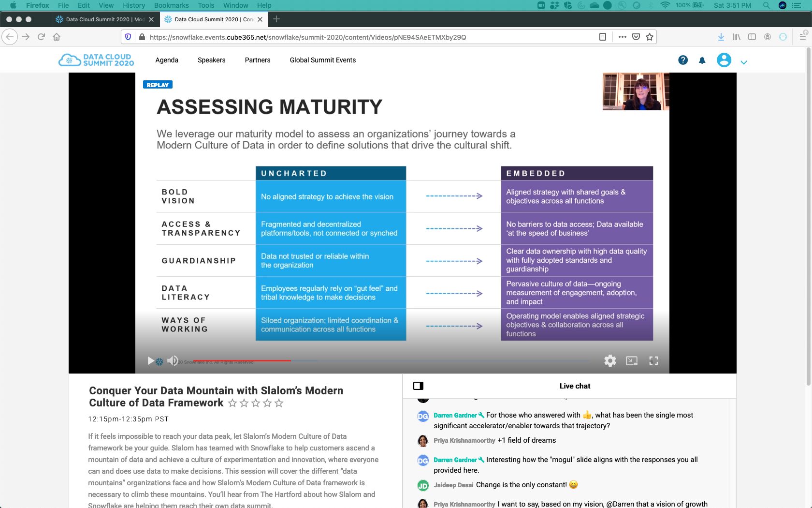Click the speaker webcam thumbnail
This screenshot has height=508, width=812.
pyautogui.click(x=636, y=91)
